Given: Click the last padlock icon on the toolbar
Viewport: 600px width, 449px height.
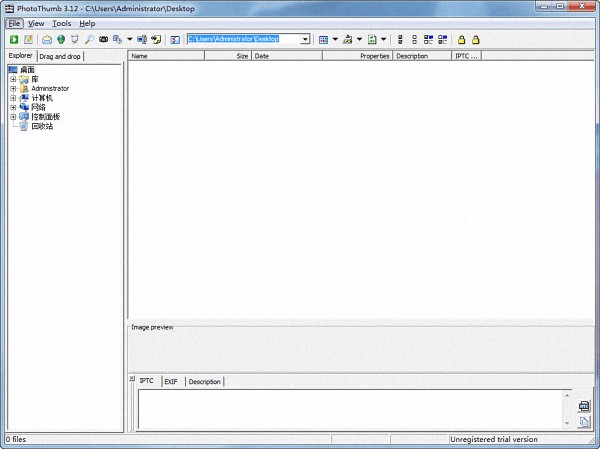Looking at the screenshot, I should click(475, 39).
